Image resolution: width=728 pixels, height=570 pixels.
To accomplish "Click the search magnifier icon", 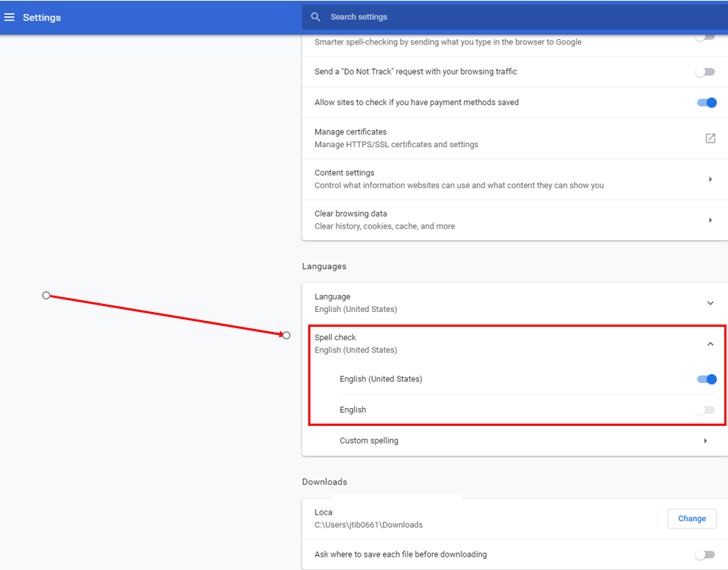I will (316, 17).
